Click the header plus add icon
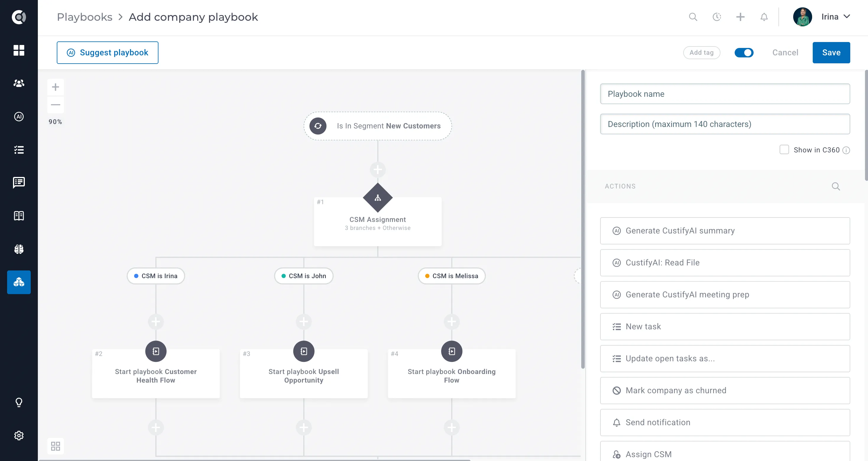 [740, 17]
